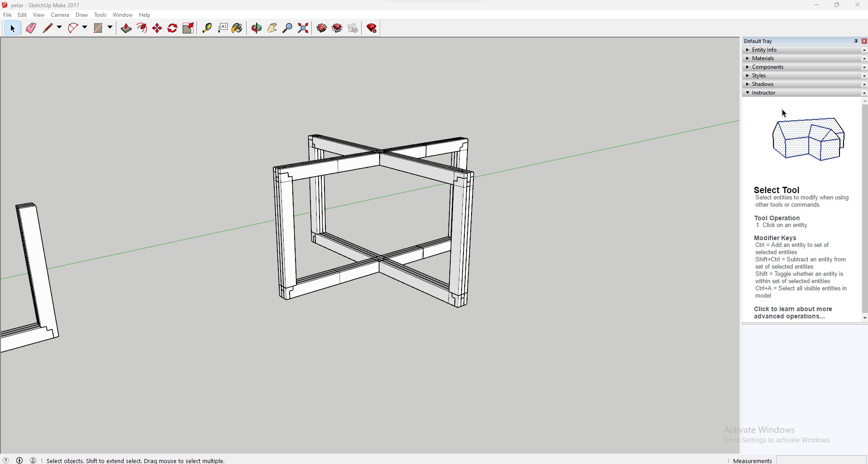
Task: Select the Select arrow tool
Action: pos(13,28)
